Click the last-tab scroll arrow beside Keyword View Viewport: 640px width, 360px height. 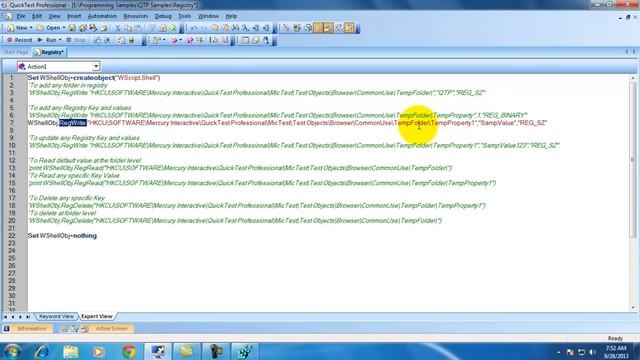tap(28, 317)
